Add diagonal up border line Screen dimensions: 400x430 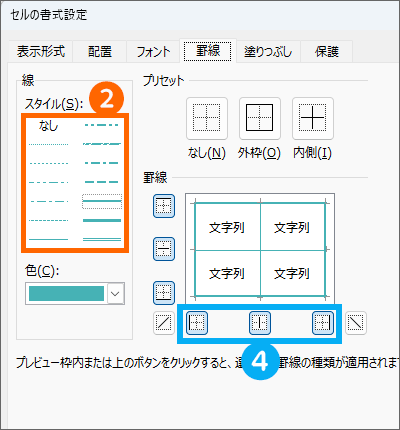(x=164, y=323)
